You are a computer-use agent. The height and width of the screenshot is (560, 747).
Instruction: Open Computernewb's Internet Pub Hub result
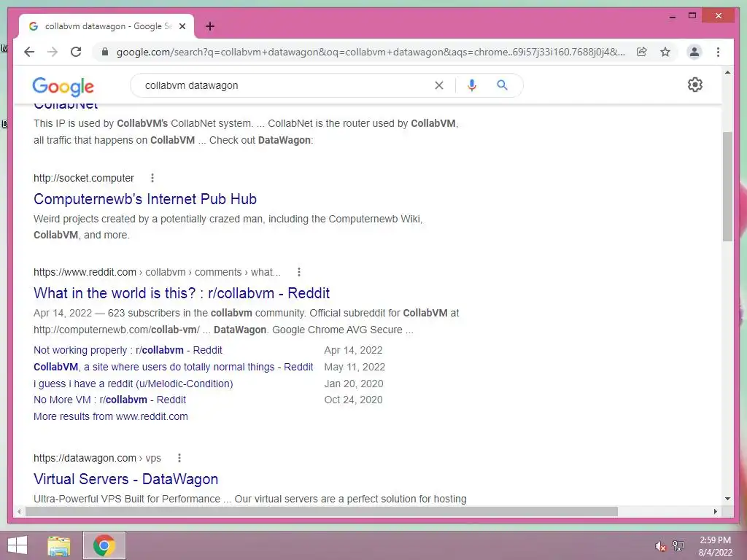click(x=145, y=199)
